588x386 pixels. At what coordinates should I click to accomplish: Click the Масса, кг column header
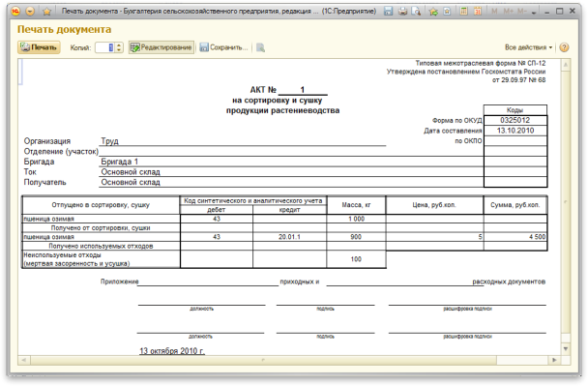pyautogui.click(x=356, y=205)
